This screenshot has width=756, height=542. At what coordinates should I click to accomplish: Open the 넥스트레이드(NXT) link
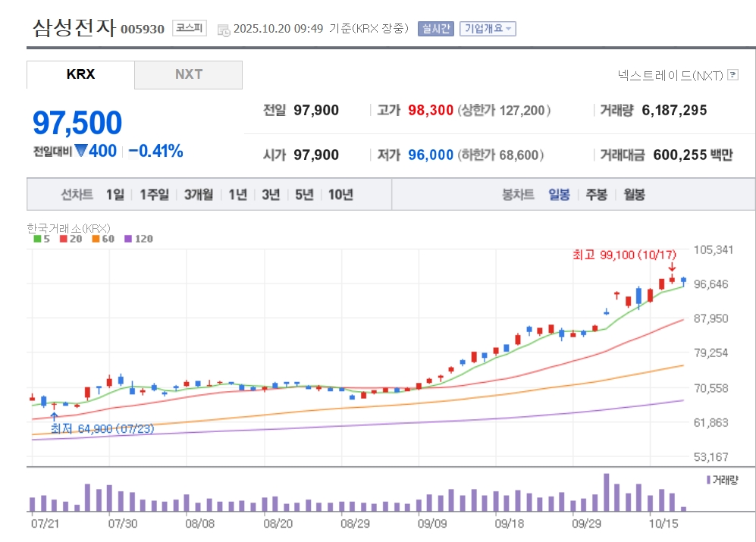coord(670,74)
